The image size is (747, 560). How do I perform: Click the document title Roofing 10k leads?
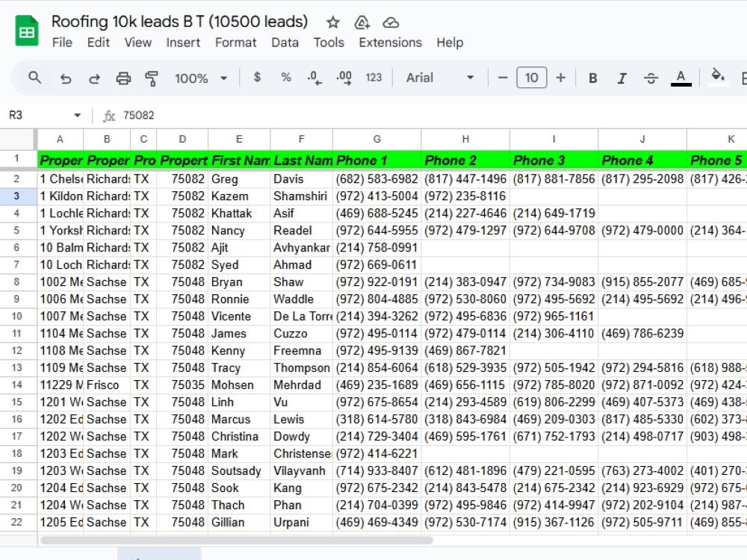click(x=179, y=22)
